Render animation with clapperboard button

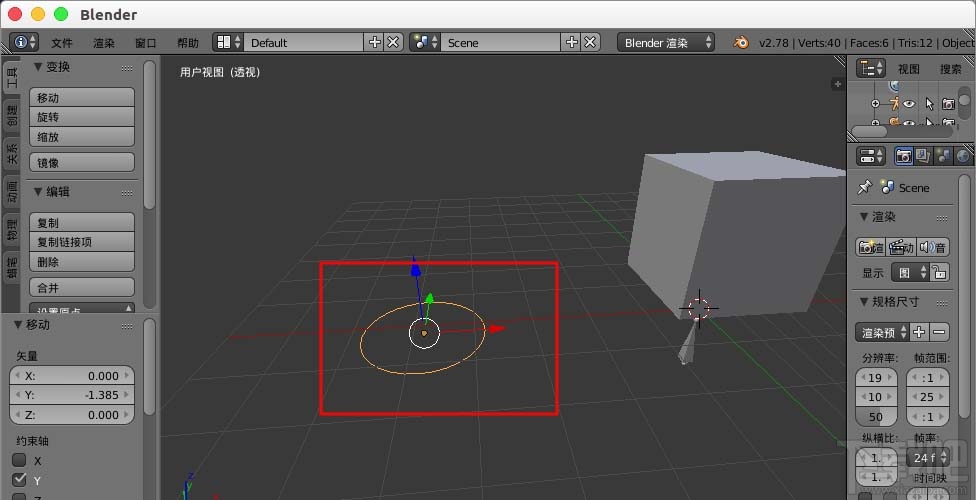[x=901, y=248]
